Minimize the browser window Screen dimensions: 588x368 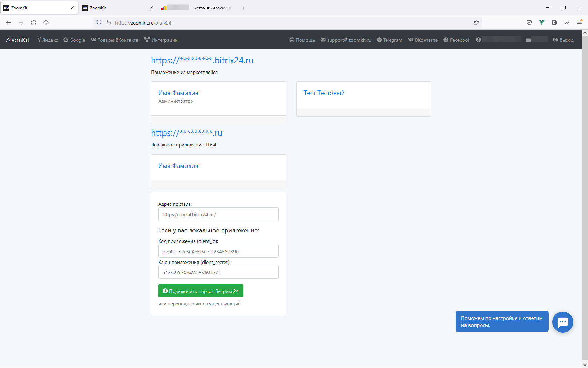548,8
